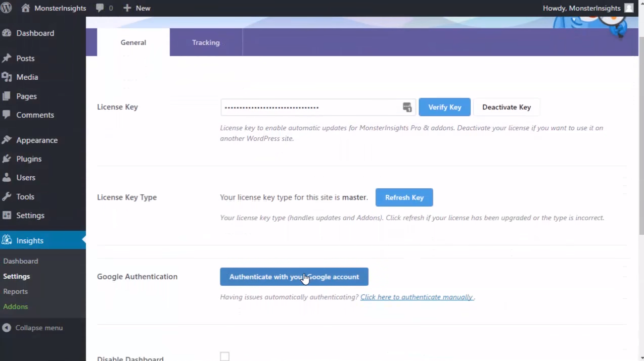Switch to the General tab
Screen dimensions: 644x361
(x=133, y=42)
